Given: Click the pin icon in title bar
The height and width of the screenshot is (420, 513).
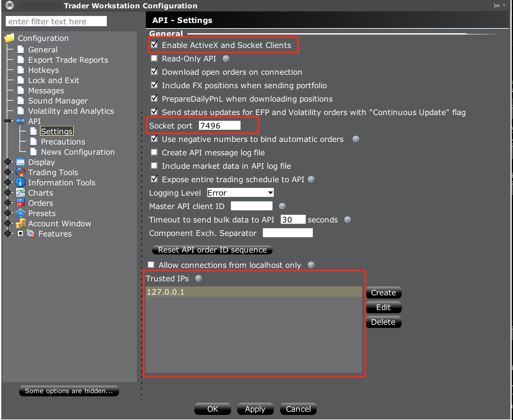Looking at the screenshot, I should tap(495, 5).
